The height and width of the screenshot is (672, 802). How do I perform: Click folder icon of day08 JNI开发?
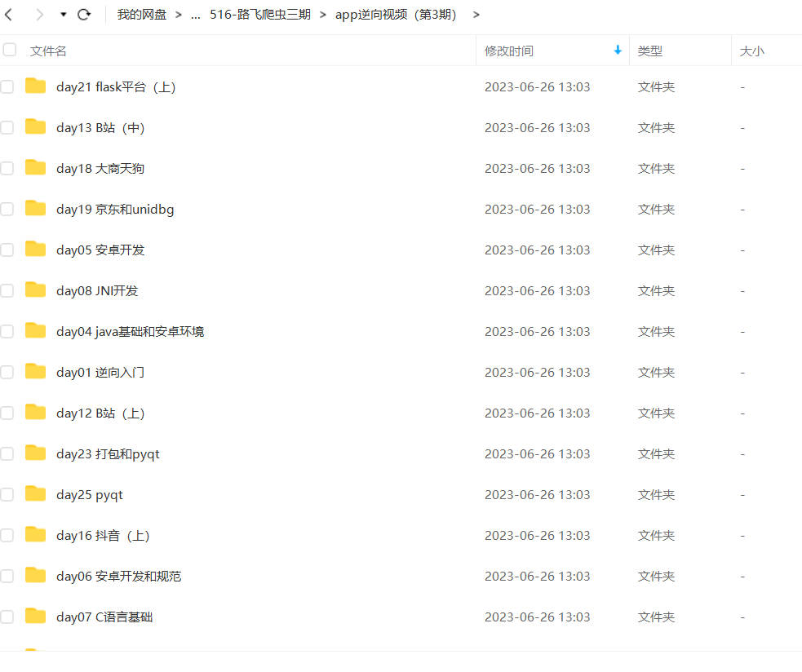tap(35, 290)
